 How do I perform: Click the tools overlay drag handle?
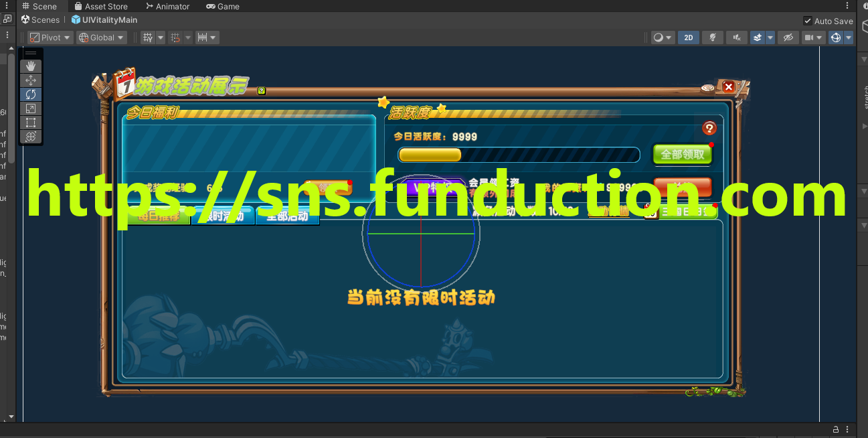pyautogui.click(x=31, y=53)
